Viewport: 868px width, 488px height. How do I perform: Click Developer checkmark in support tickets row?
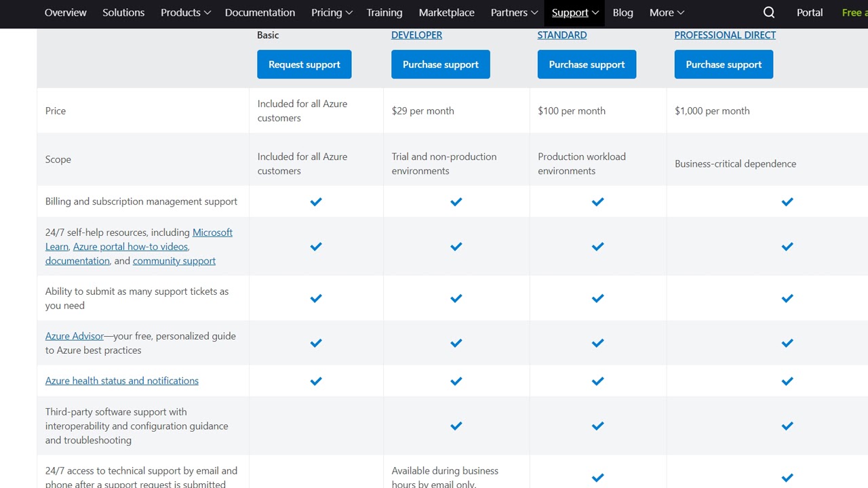coord(456,298)
